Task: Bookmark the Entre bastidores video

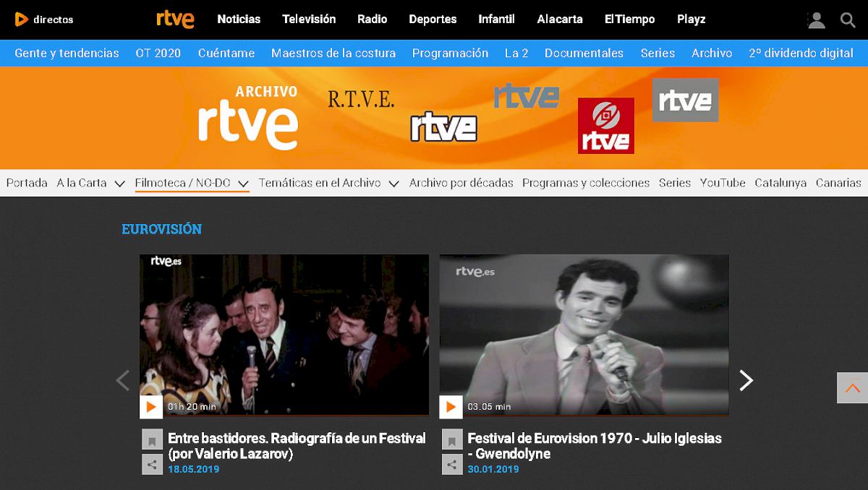Action: 152,439
